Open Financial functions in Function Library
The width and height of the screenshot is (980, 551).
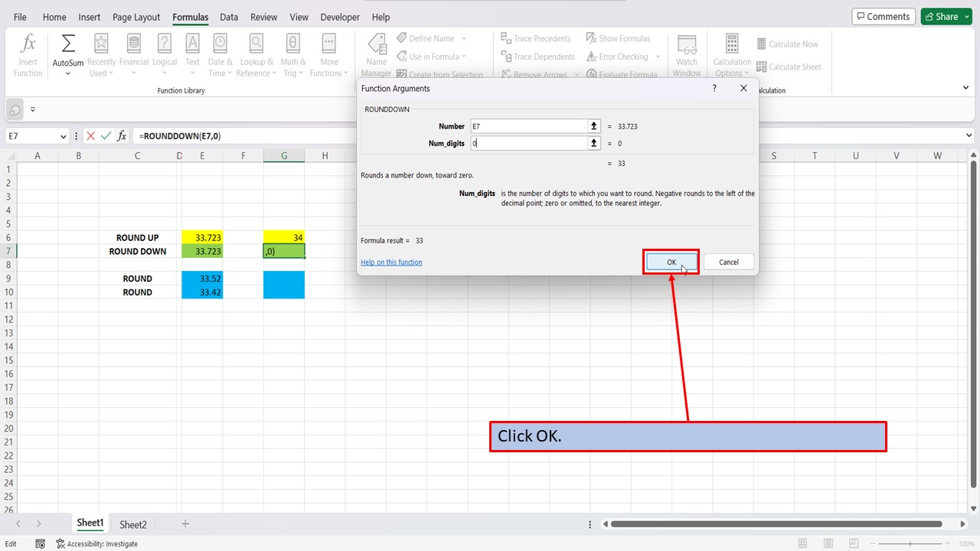[134, 53]
